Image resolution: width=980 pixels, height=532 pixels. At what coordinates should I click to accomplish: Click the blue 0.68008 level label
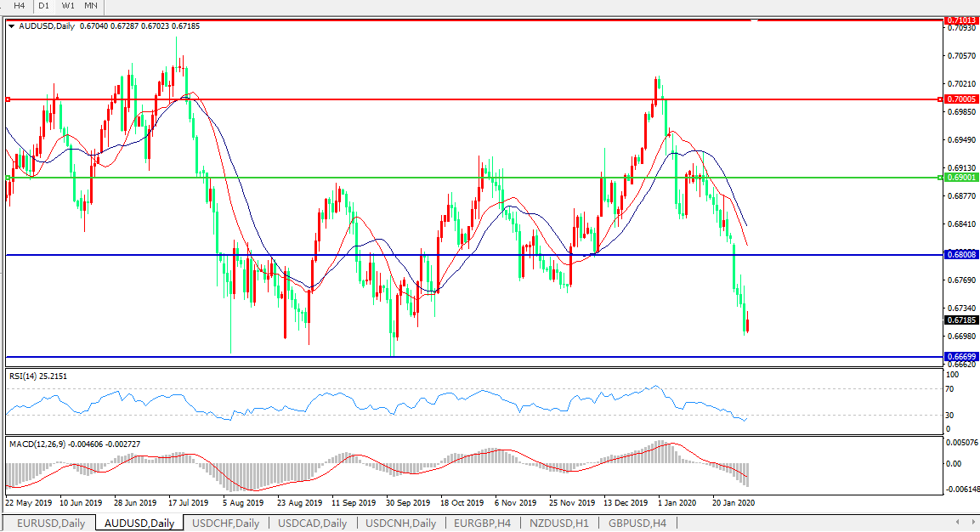click(962, 255)
